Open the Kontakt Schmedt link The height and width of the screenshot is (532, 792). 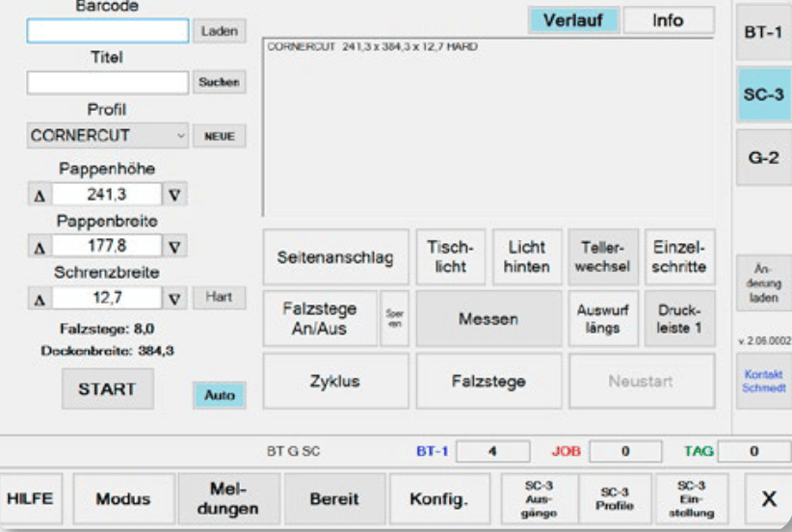(763, 380)
